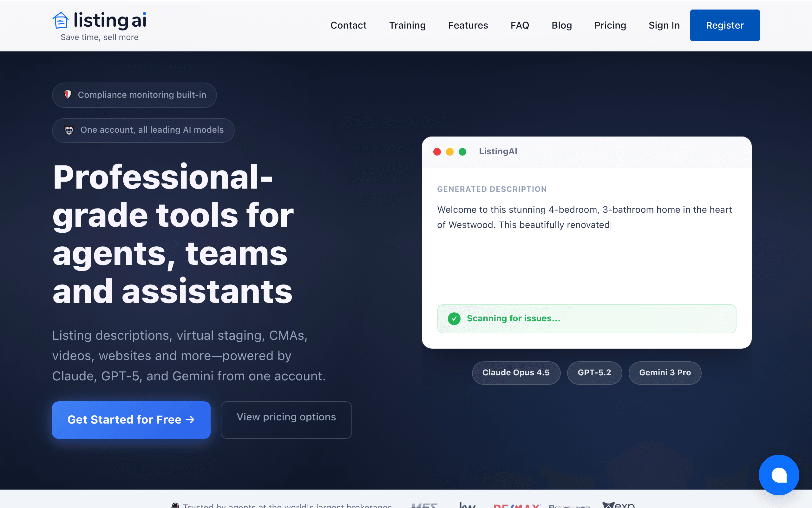This screenshot has width=812, height=508.
Task: Click the Save time, sell more tagline
Action: coord(99,37)
